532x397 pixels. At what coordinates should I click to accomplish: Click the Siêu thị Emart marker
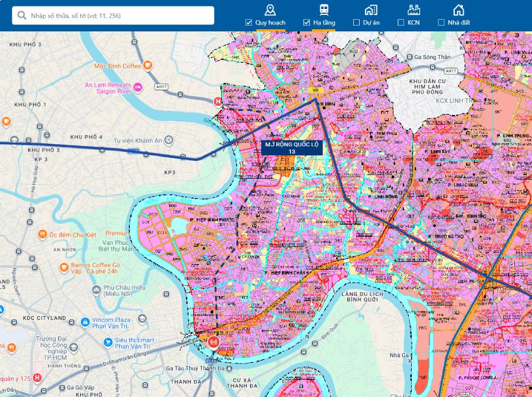pos(108,343)
